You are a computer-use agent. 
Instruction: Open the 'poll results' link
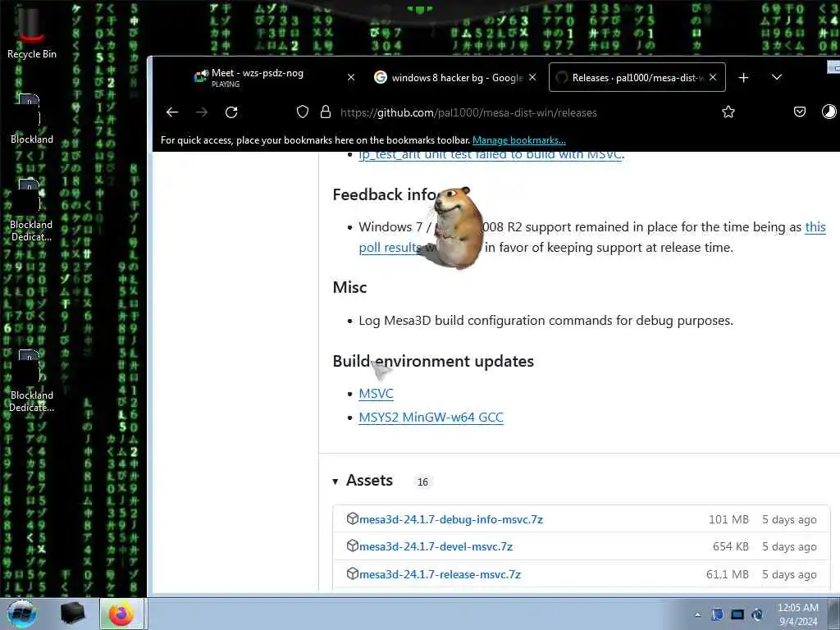390,248
